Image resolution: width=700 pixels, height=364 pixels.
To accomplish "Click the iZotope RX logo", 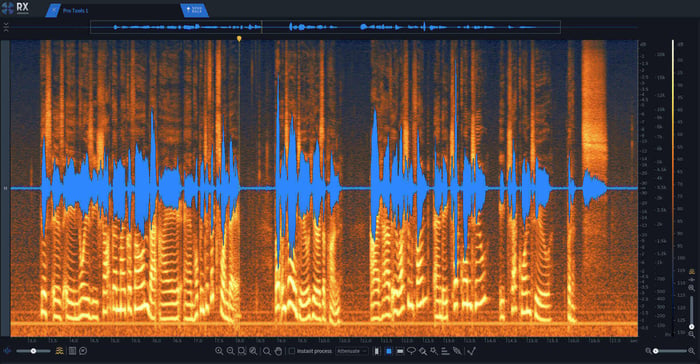I will coord(15,7).
